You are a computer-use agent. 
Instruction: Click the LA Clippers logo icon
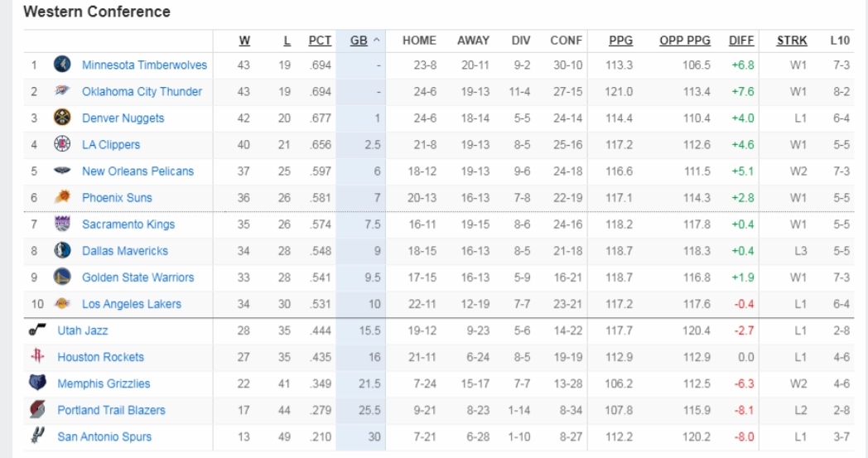[62, 145]
